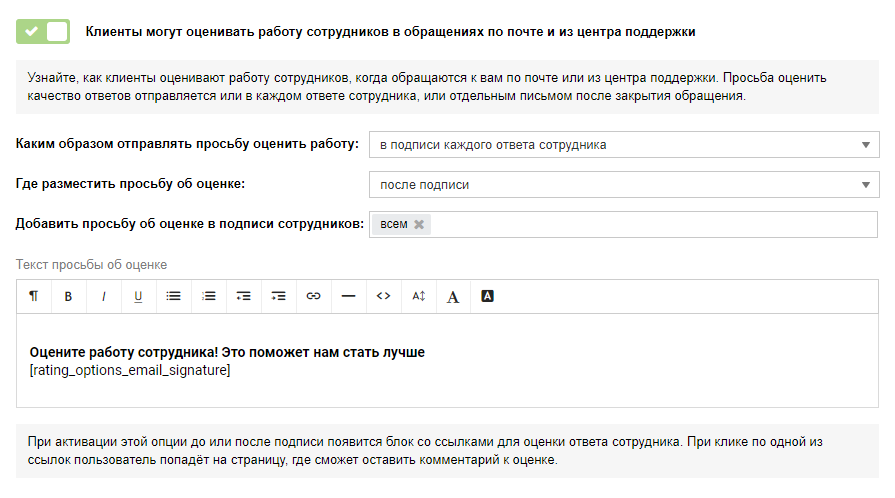Toggle underline formatting in the editor
This screenshot has height=498, width=895.
pyautogui.click(x=138, y=296)
